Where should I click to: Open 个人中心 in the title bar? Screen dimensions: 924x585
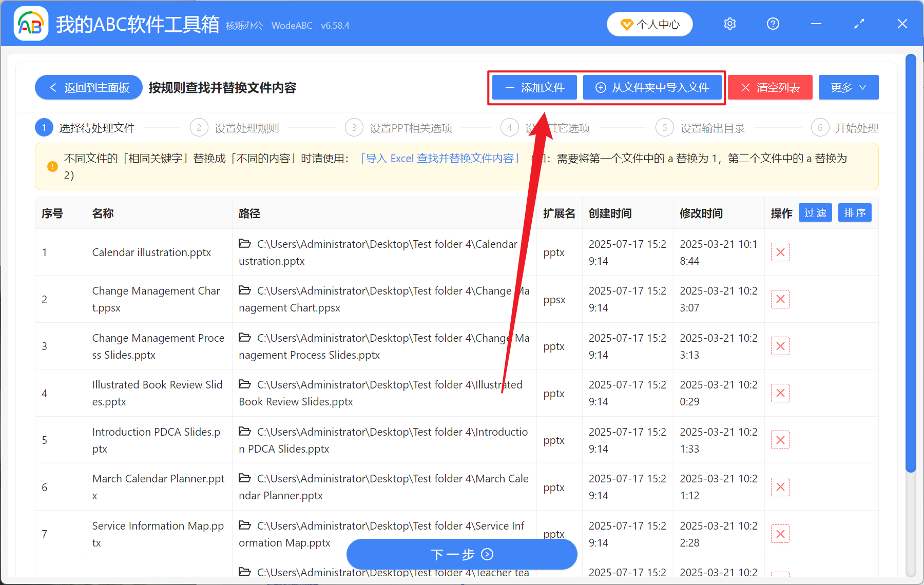click(649, 24)
